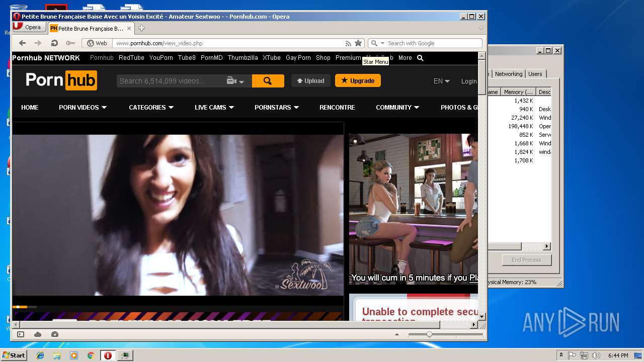Switch to Task Manager taskbar button

click(x=125, y=355)
